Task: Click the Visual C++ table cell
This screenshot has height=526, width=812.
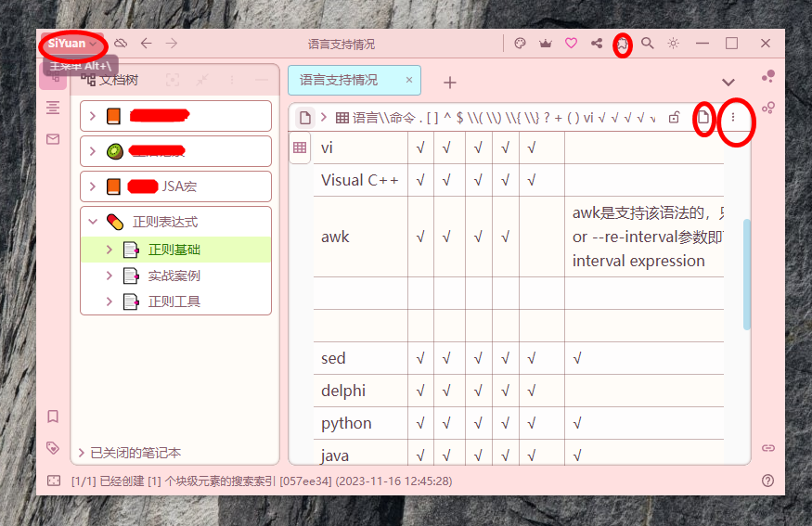Action: 360,180
